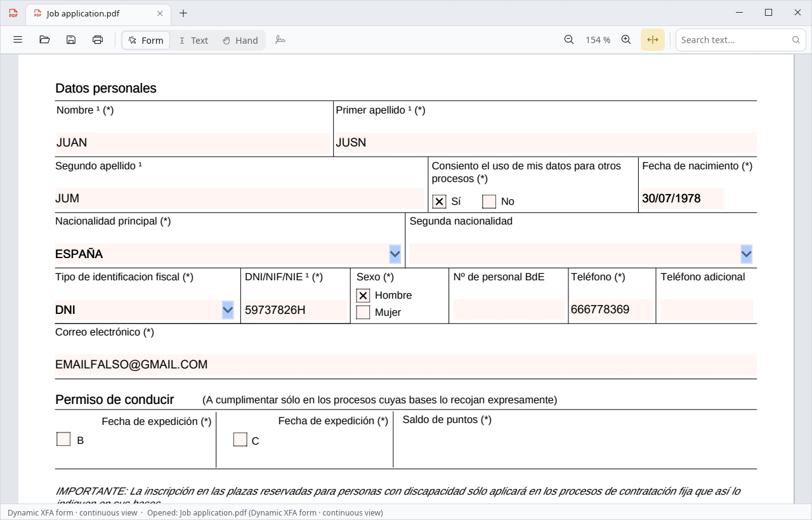This screenshot has height=520, width=812.
Task: Select the signature tool icon
Action: (x=280, y=40)
